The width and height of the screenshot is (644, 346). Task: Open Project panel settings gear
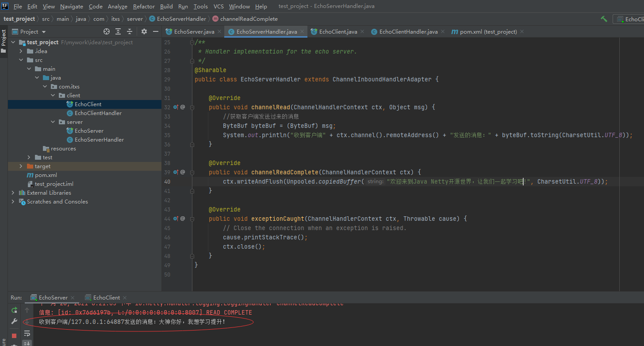coord(144,31)
